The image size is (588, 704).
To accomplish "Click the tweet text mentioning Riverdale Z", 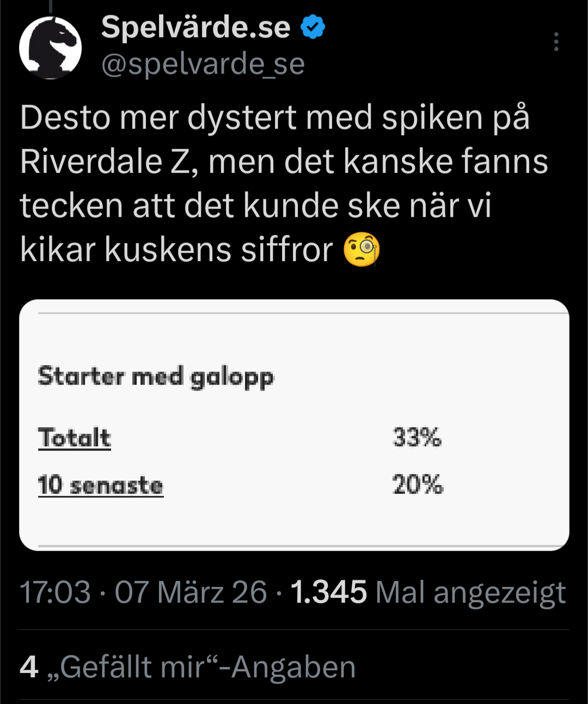I will point(283,162).
